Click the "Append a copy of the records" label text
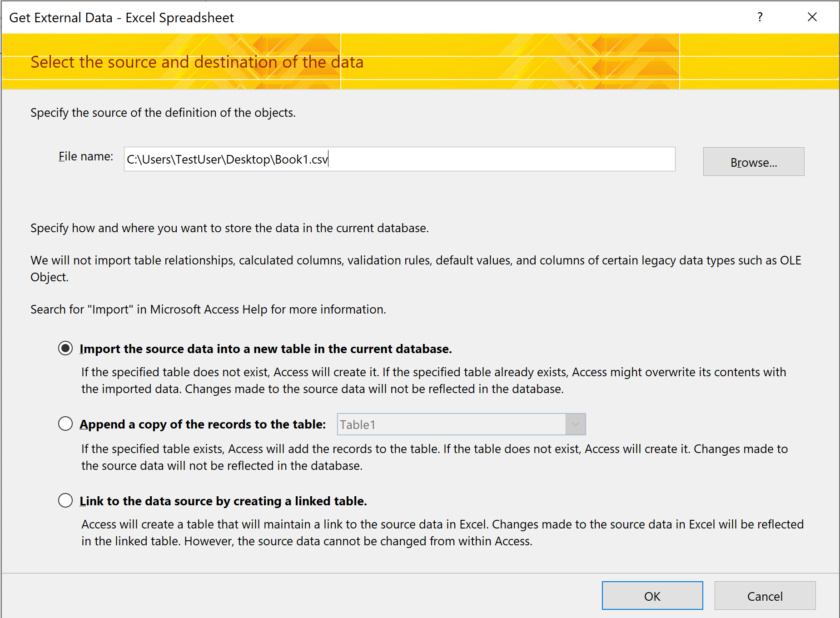Image resolution: width=840 pixels, height=618 pixels. [203, 424]
